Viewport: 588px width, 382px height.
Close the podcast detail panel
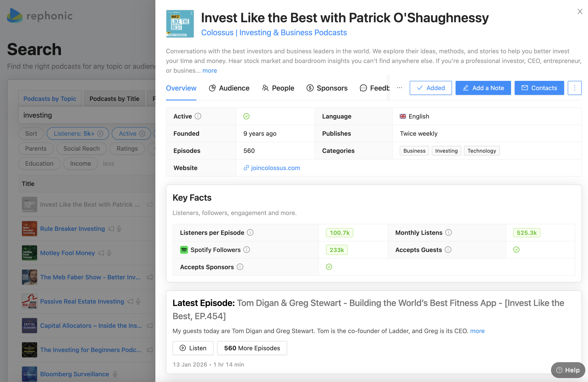pos(580,12)
